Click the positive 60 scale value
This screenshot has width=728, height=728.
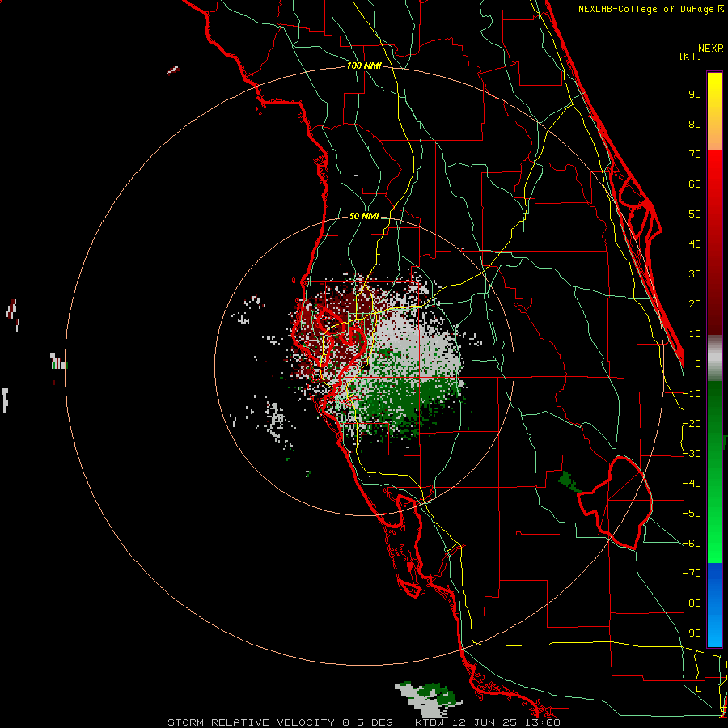pyautogui.click(x=695, y=184)
